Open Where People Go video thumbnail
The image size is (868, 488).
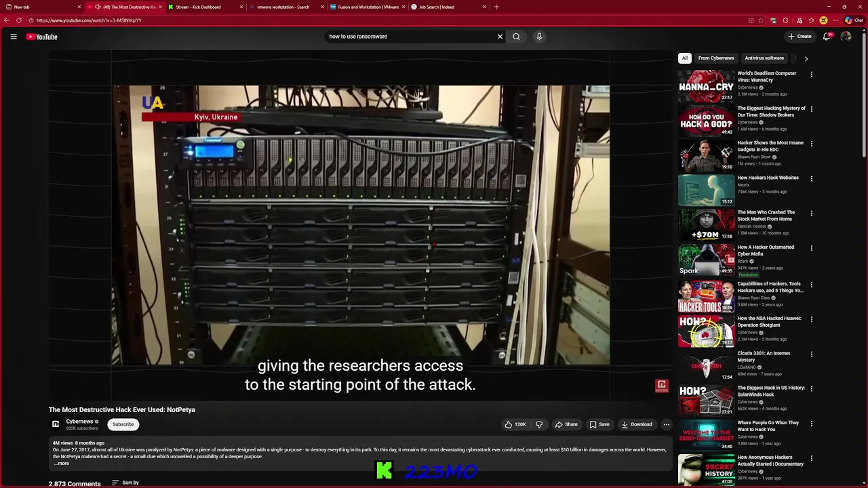[x=707, y=434]
